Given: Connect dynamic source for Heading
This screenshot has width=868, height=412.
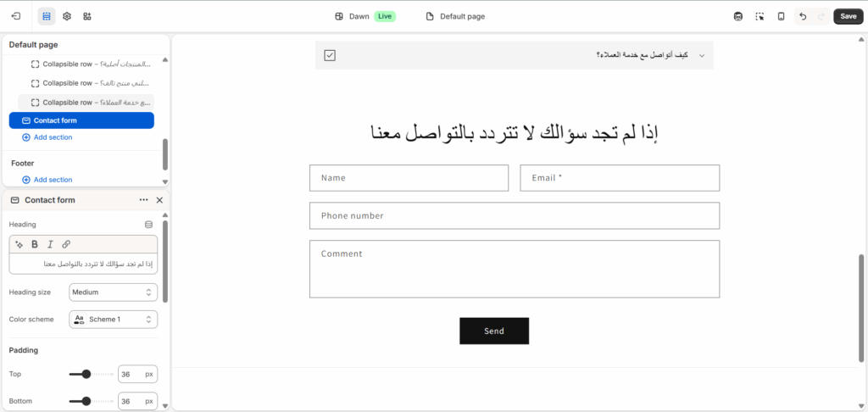Looking at the screenshot, I should point(149,225).
